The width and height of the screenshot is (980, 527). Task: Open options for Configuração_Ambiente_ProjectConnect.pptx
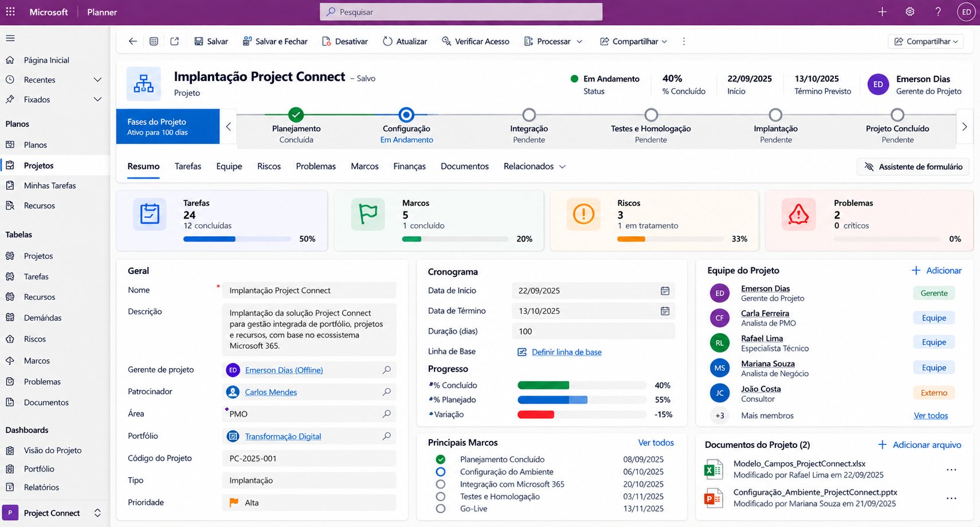click(x=951, y=498)
